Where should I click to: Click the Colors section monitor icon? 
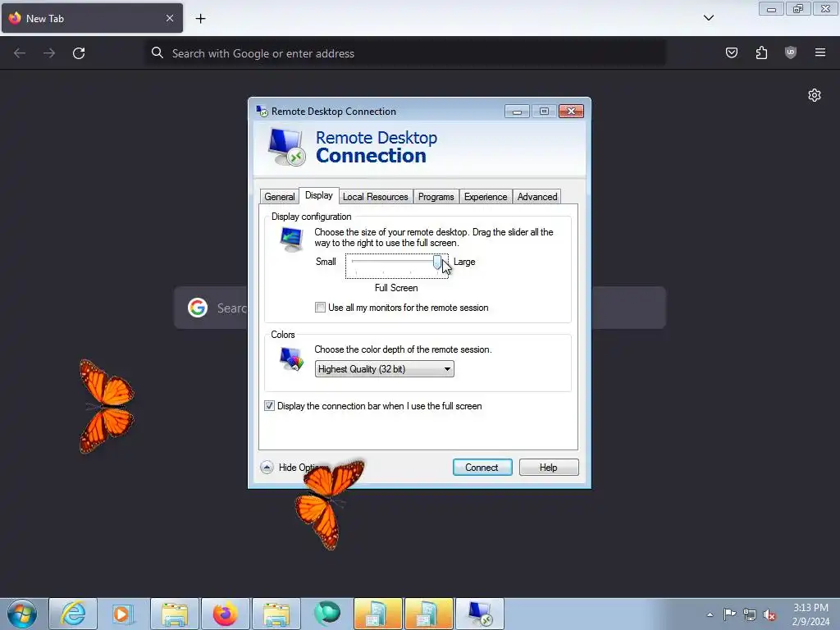291,359
